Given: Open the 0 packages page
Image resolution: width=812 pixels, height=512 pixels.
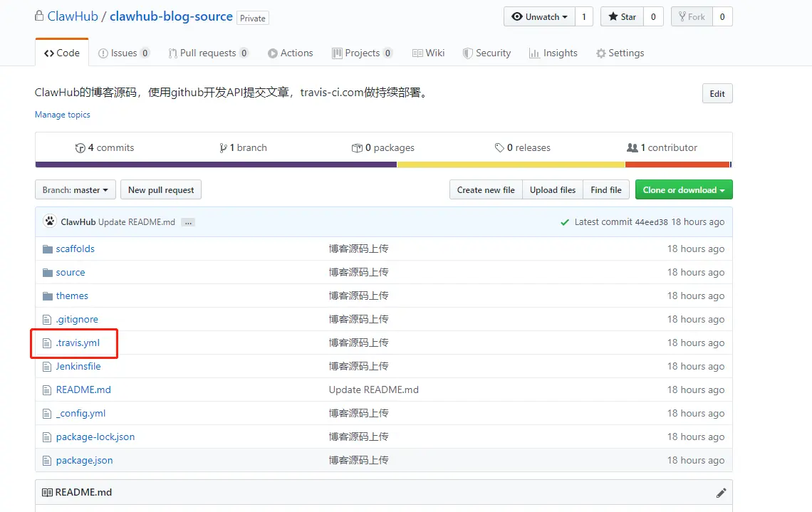Looking at the screenshot, I should pyautogui.click(x=383, y=147).
